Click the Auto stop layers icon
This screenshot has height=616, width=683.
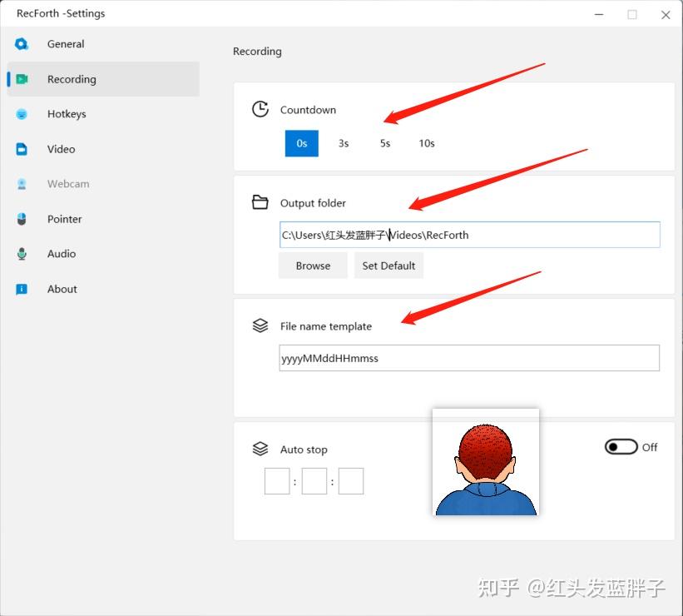coord(260,449)
